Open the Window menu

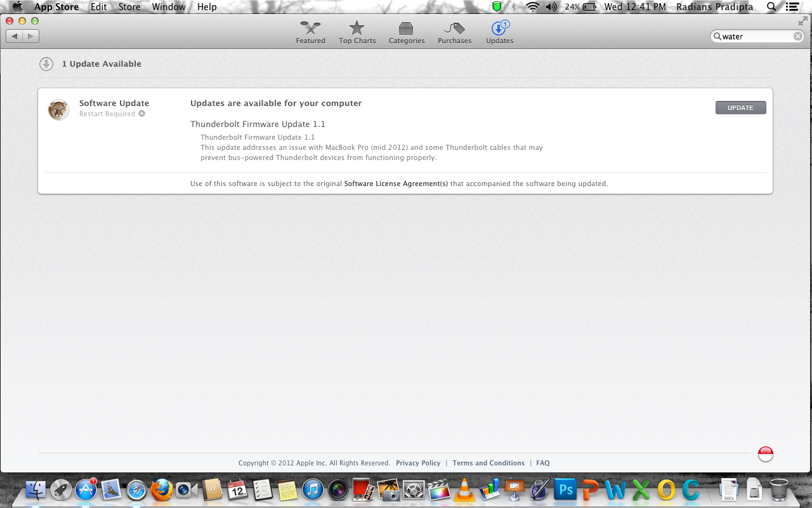[169, 7]
